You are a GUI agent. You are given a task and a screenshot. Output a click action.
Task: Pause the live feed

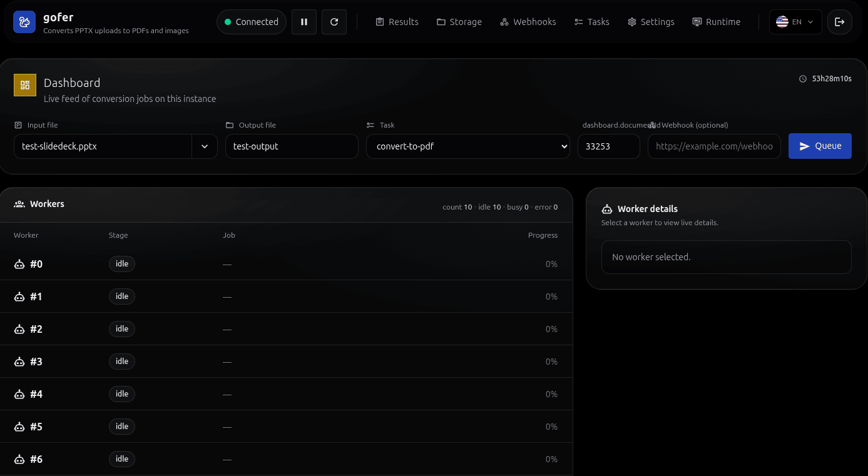(304, 22)
